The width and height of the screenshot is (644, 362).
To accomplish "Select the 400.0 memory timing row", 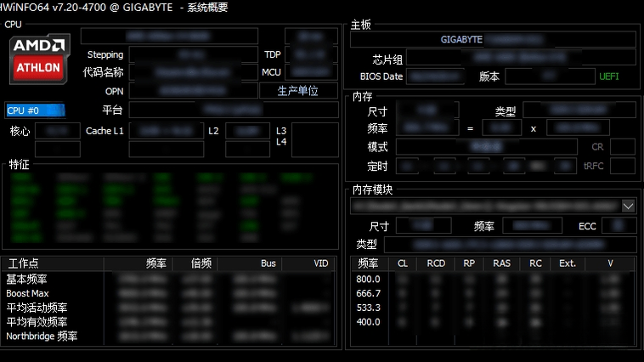I will pos(493,322).
